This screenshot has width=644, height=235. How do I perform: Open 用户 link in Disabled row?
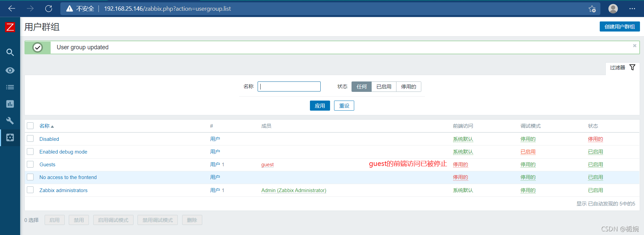215,139
